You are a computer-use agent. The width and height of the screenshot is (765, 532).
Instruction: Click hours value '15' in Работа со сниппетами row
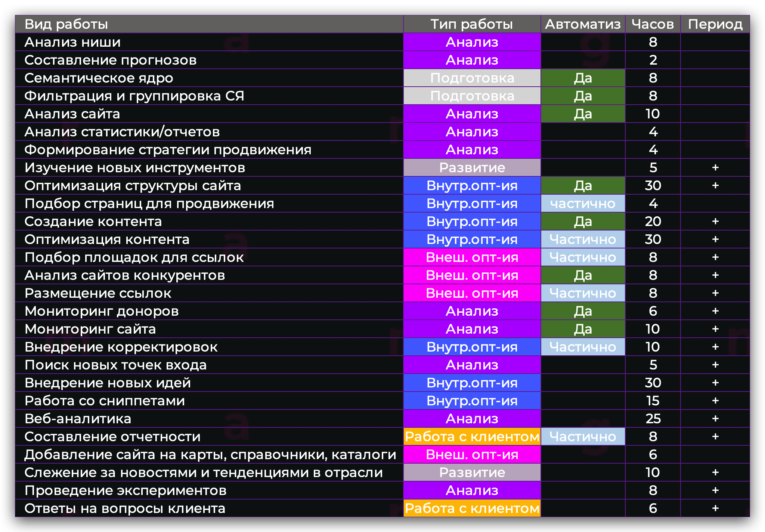point(653,401)
